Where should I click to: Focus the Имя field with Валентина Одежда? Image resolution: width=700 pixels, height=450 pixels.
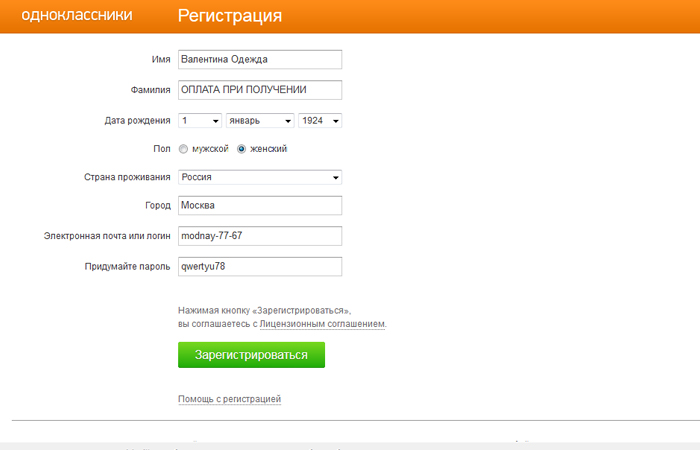point(259,60)
